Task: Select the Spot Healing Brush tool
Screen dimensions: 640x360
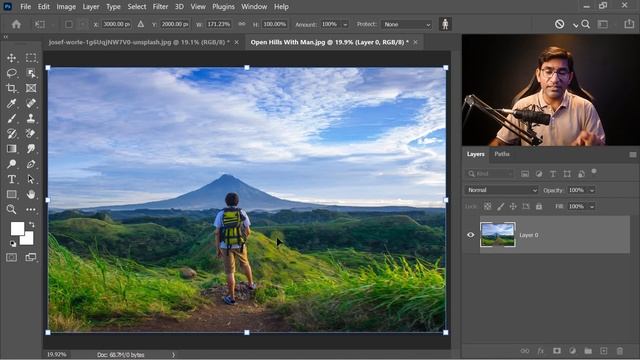Action: 31,103
